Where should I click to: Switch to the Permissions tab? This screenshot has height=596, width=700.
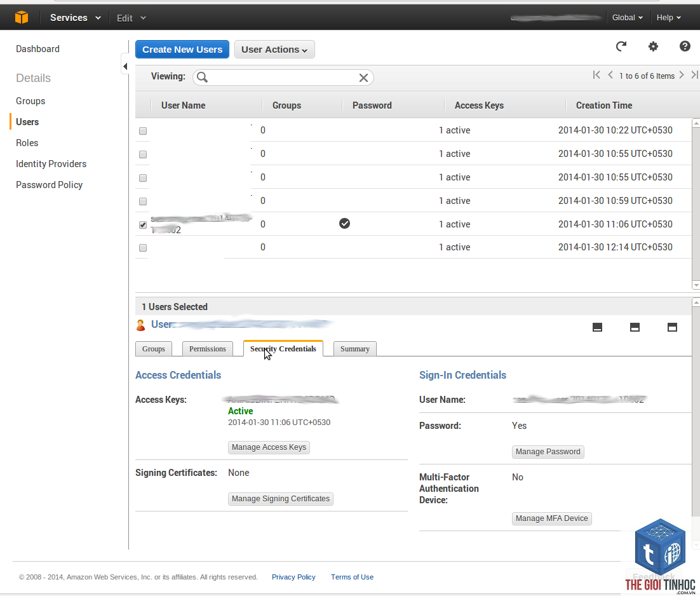pos(208,349)
